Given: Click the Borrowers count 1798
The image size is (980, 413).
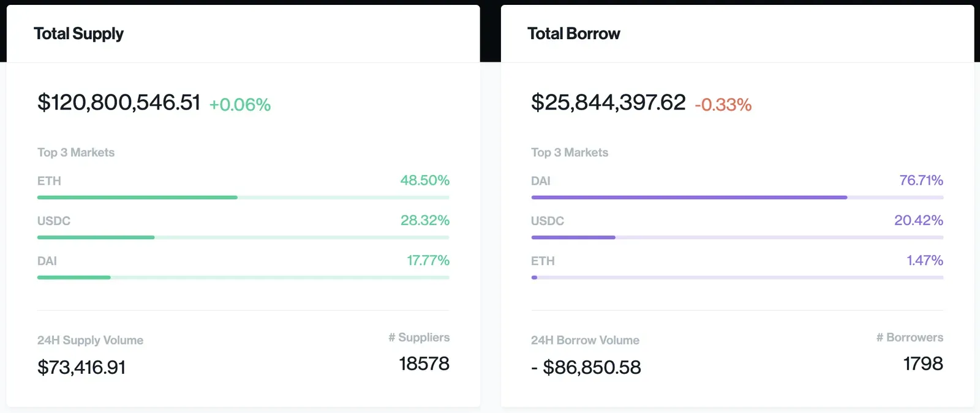Looking at the screenshot, I should pos(923,363).
